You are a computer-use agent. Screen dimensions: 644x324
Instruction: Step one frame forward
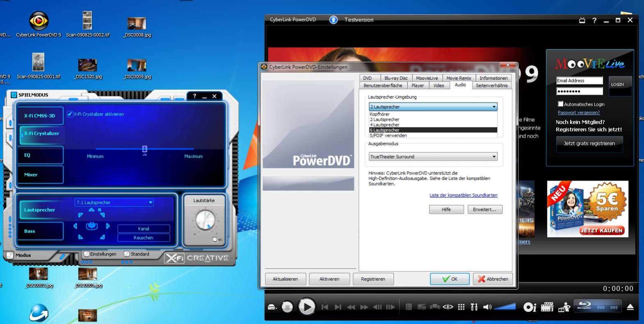(x=391, y=307)
